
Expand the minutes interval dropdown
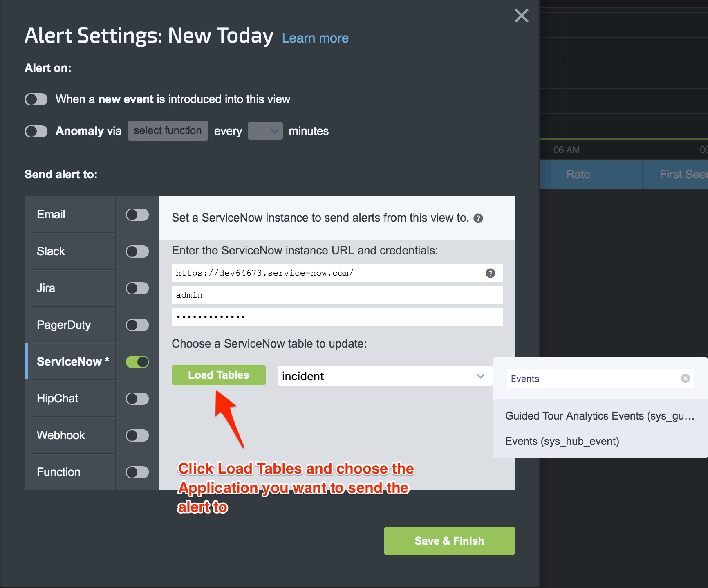[265, 131]
